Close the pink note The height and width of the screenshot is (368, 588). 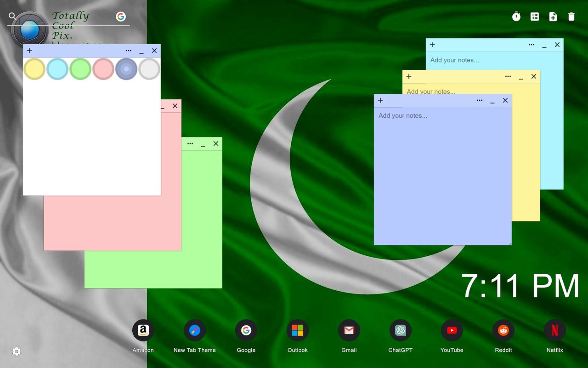[x=175, y=106]
